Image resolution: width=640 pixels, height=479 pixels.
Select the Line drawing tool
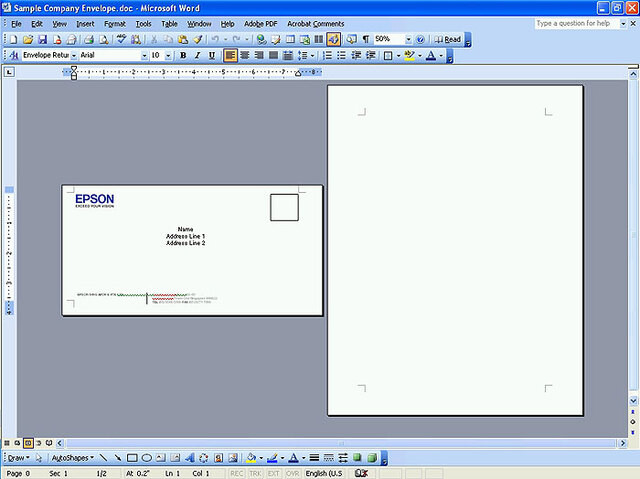[x=104, y=458]
